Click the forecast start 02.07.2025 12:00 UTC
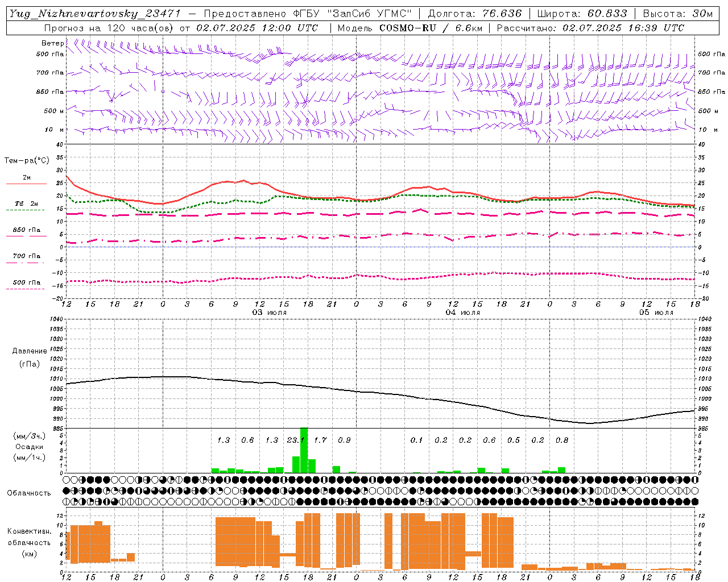The width and height of the screenshot is (728, 582). 257,28
